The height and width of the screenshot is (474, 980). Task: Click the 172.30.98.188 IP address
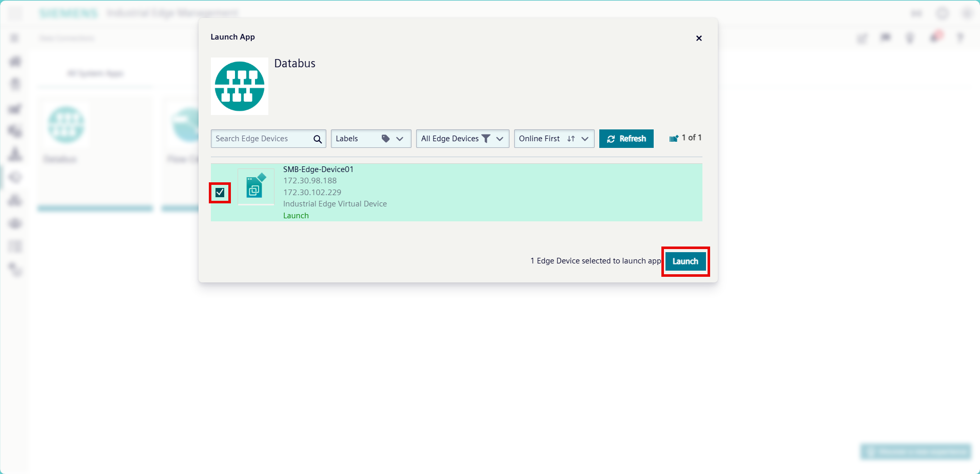[310, 181]
